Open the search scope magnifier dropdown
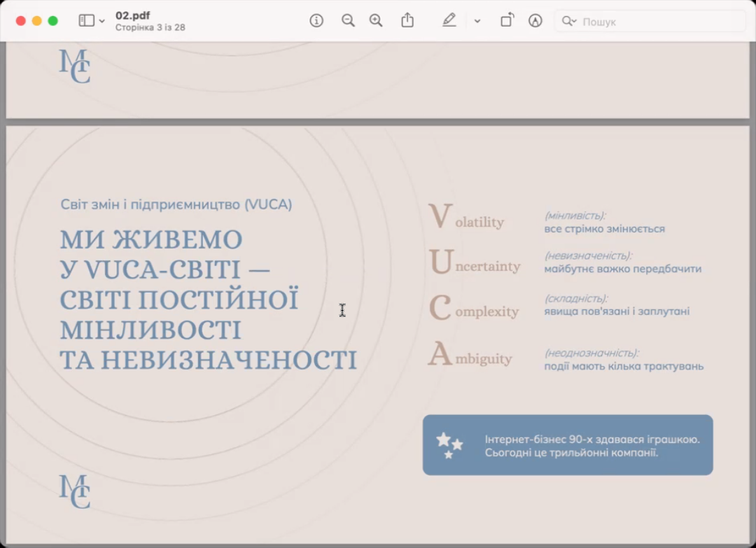 click(x=568, y=21)
